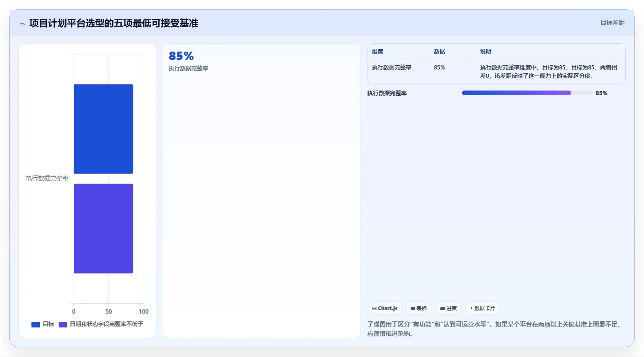This screenshot has width=644, height=357.
Task: Click the 85% value beside progress bar
Action: tap(601, 93)
